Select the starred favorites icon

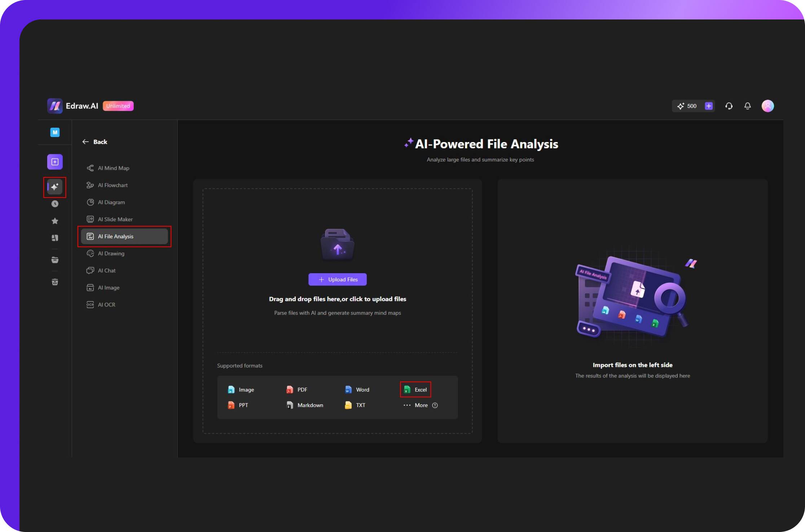(x=55, y=221)
